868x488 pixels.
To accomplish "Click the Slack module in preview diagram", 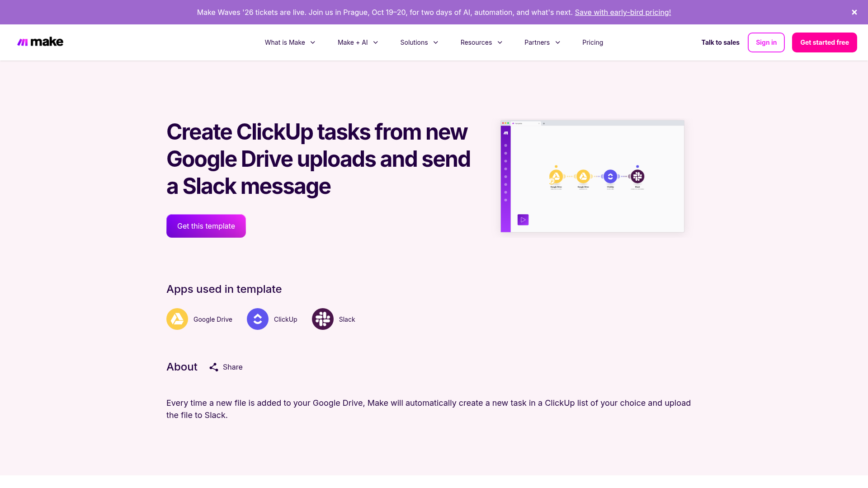I will [x=637, y=177].
